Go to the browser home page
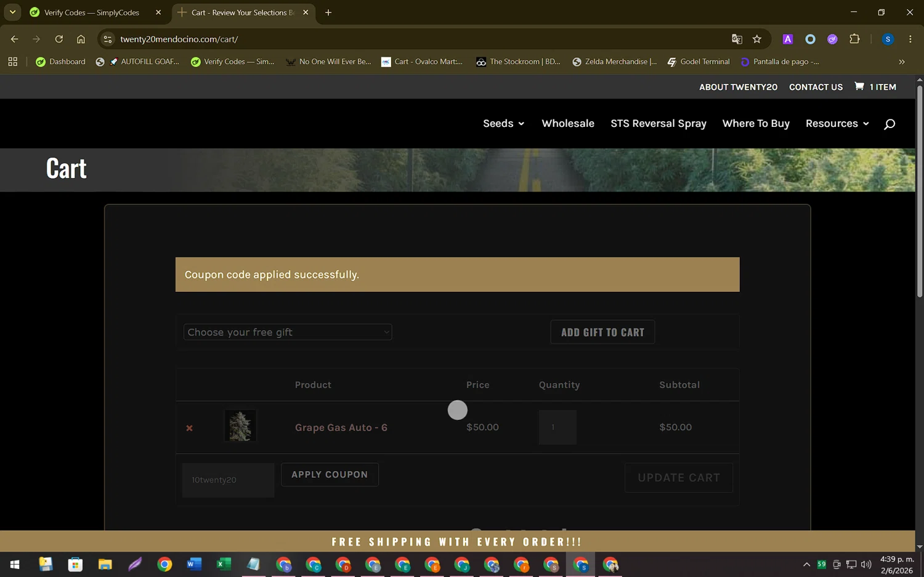 [x=81, y=39]
